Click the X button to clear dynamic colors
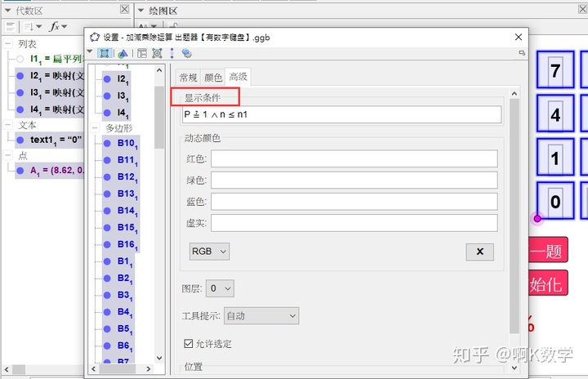This screenshot has height=379, width=588. 479,252
